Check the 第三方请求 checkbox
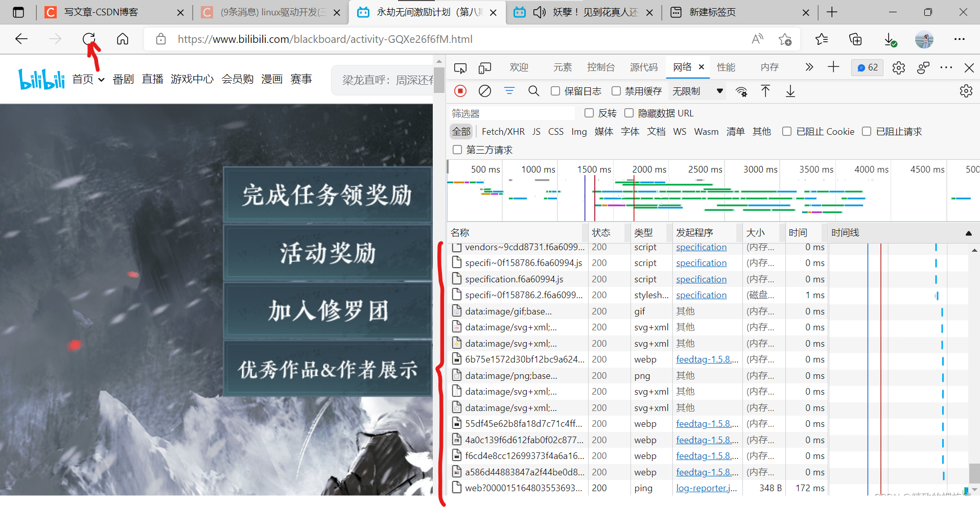The height and width of the screenshot is (507, 980). click(457, 150)
